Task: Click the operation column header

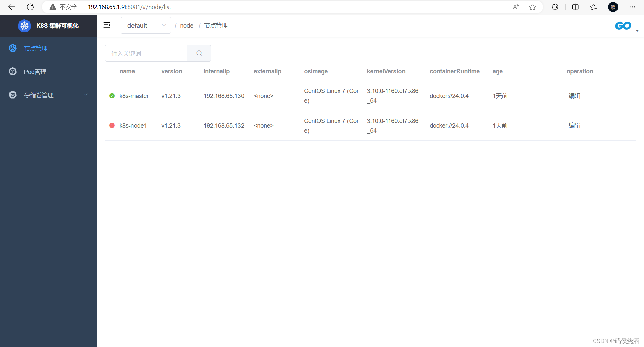Action: pyautogui.click(x=580, y=71)
